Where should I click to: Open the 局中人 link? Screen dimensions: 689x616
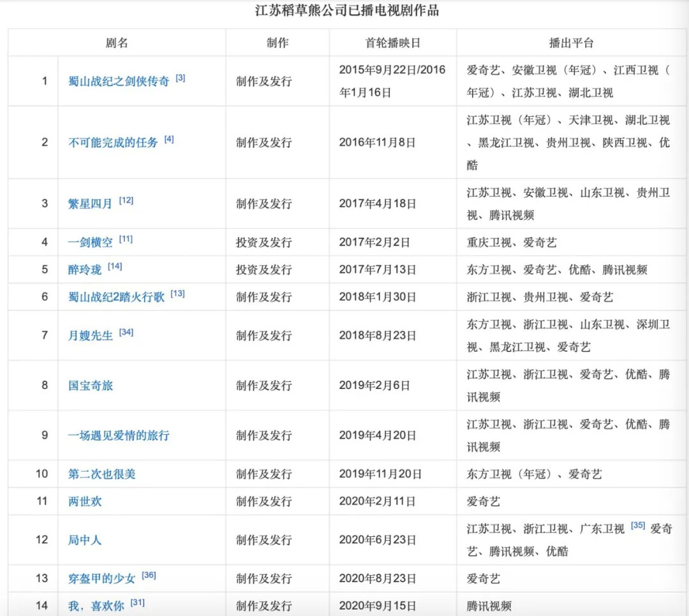85,540
